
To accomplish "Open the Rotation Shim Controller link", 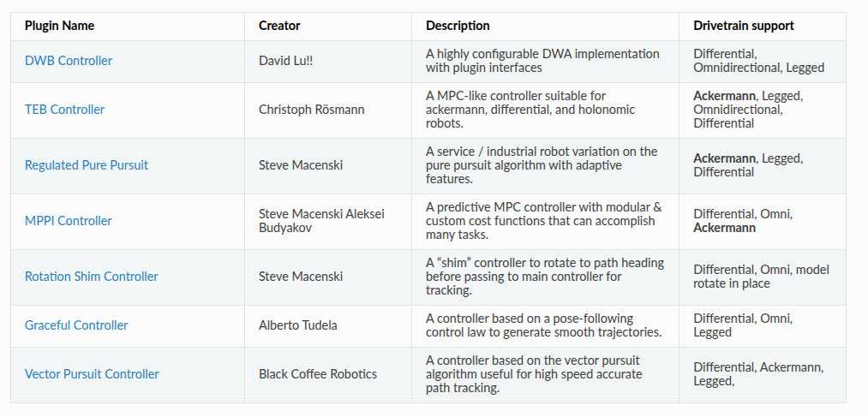I will 92,277.
